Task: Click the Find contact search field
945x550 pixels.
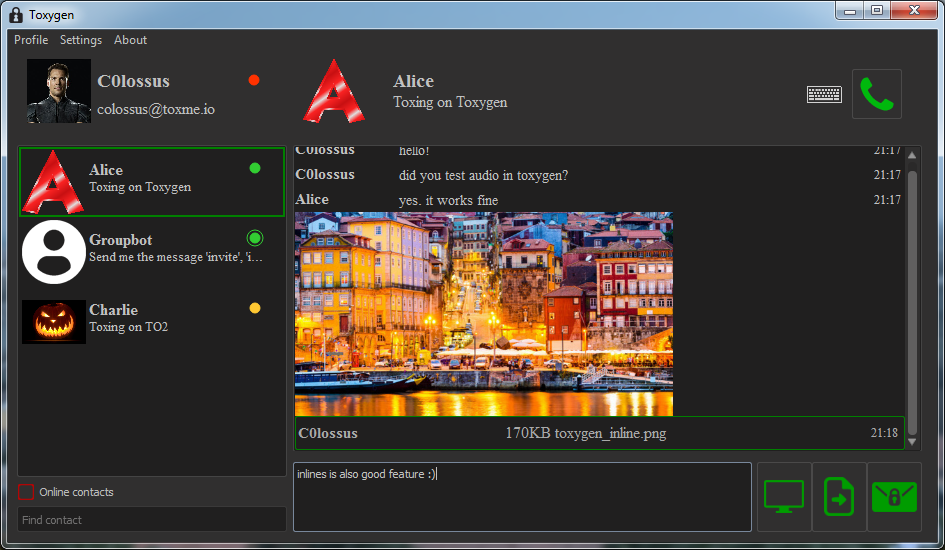Action: 152,520
